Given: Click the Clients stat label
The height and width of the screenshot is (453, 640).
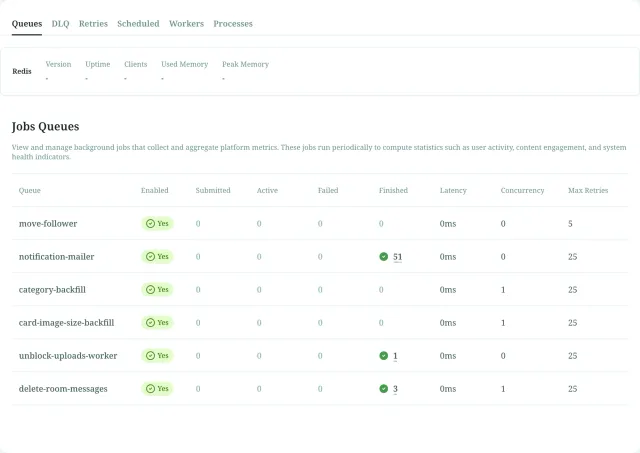Looking at the screenshot, I should 136,64.
